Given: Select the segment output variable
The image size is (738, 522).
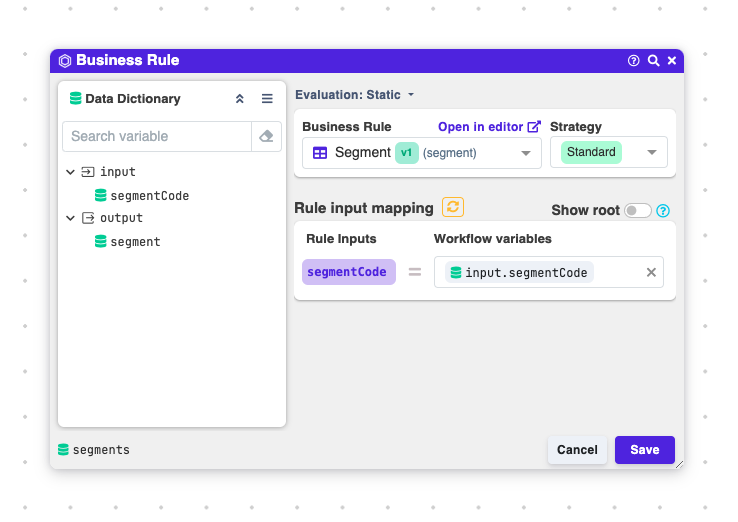Looking at the screenshot, I should [135, 242].
